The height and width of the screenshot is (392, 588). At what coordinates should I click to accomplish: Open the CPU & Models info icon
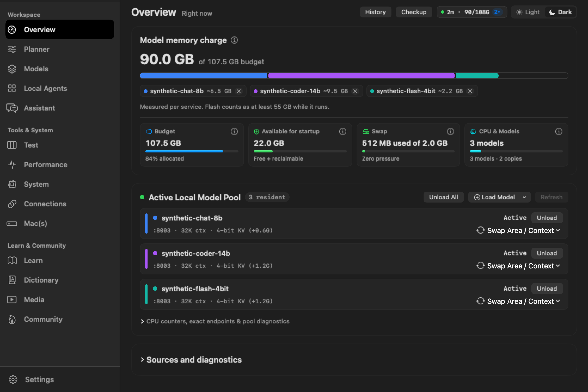click(x=559, y=131)
